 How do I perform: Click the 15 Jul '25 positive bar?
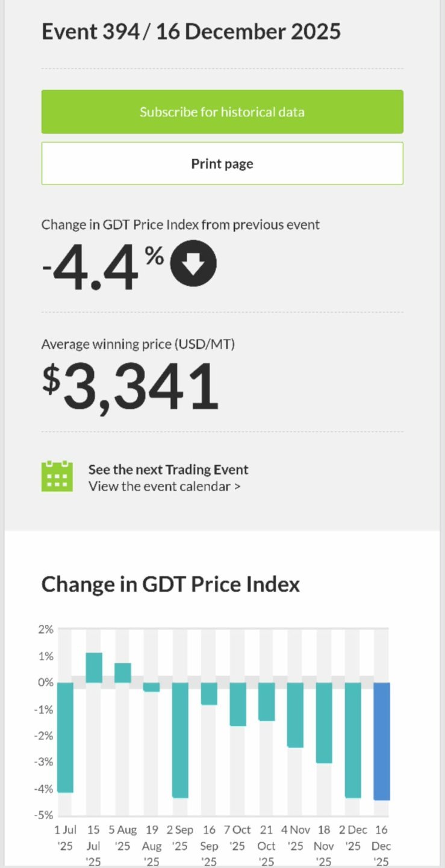point(94,668)
